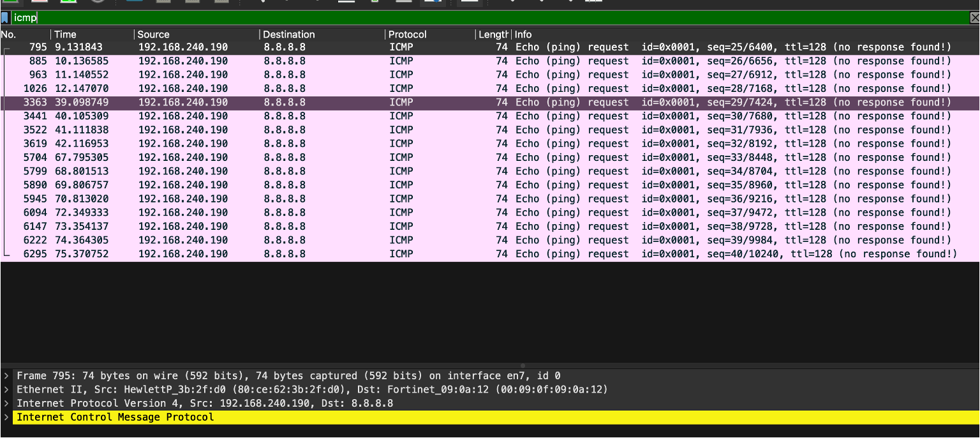Click the blue open capture file icon
The width and height of the screenshot is (980, 438).
coord(135,2)
